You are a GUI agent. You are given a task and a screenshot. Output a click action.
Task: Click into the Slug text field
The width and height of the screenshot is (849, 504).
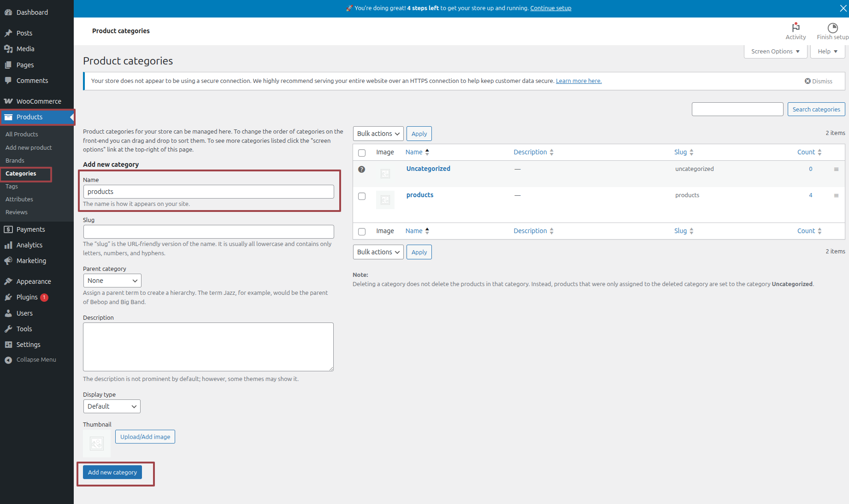pos(208,232)
